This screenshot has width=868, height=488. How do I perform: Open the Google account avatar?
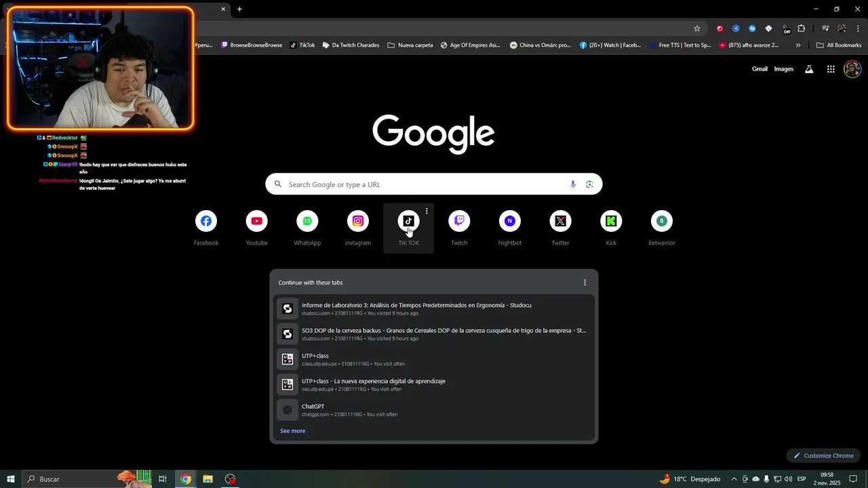tap(852, 69)
